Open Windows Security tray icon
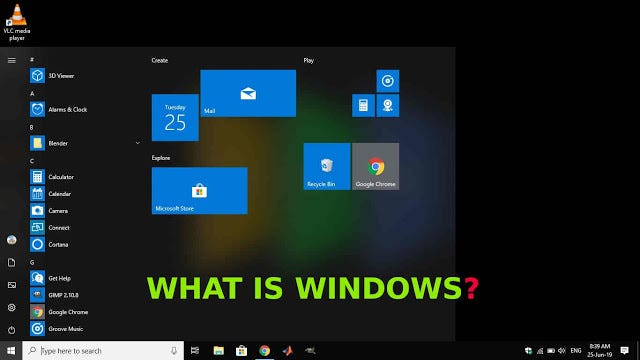This screenshot has width=640, height=360. click(529, 351)
